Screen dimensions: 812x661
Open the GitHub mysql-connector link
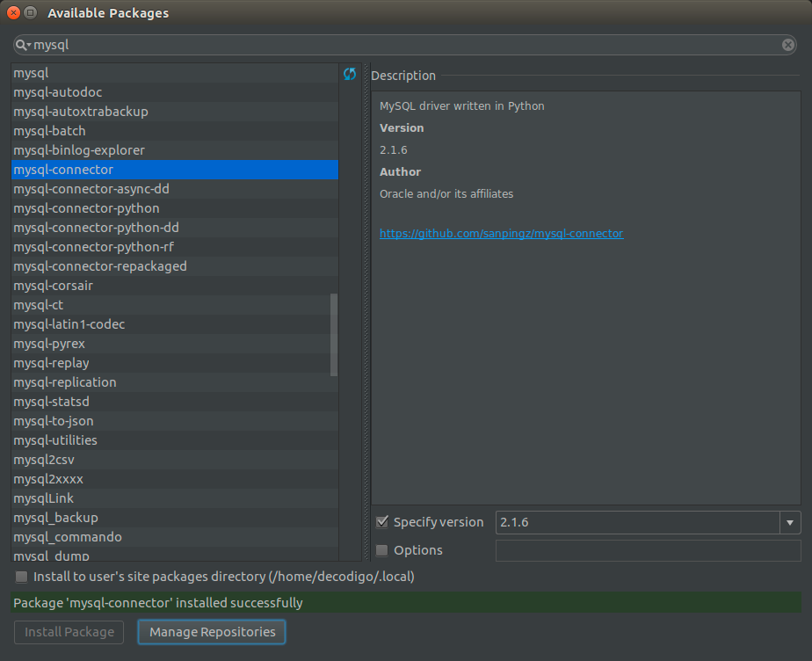501,234
